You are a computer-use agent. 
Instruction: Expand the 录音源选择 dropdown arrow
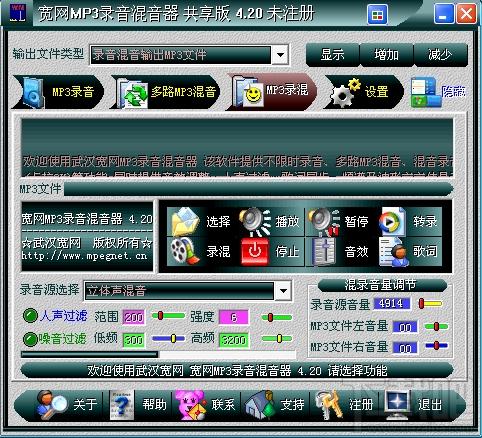pyautogui.click(x=283, y=290)
